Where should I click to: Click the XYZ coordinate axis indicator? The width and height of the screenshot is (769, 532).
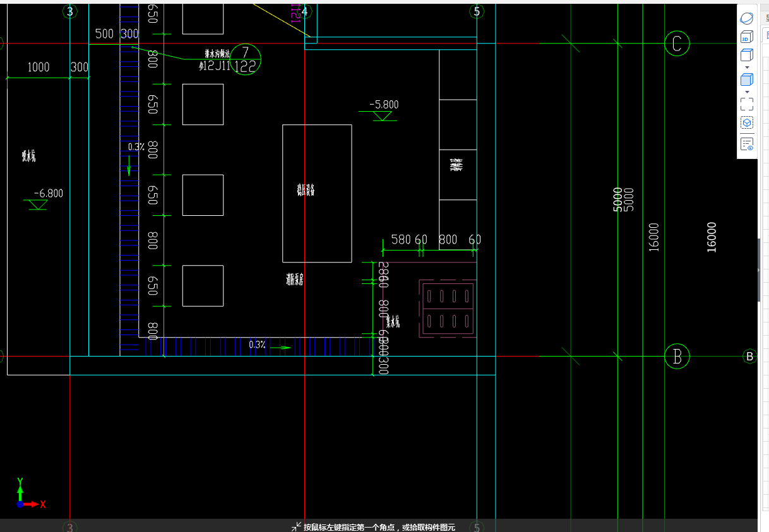[30, 494]
